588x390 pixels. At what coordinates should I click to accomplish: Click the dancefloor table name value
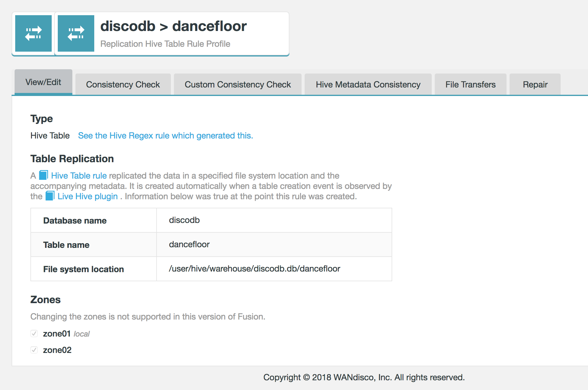[x=189, y=244]
